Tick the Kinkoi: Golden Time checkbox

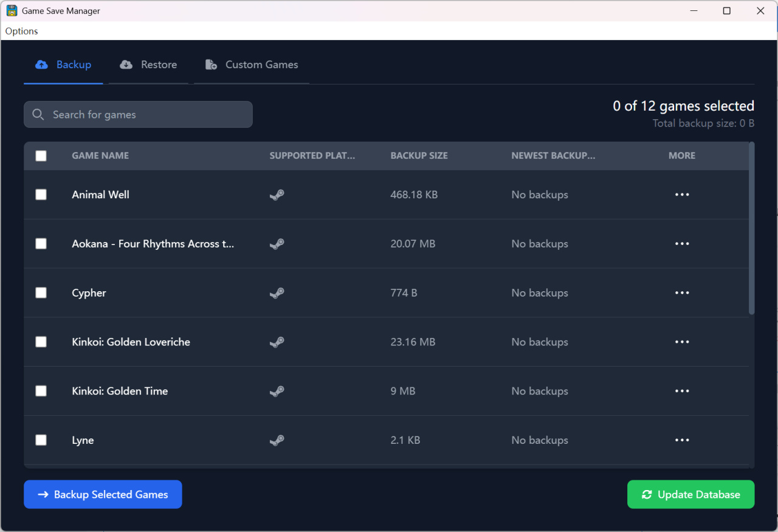pos(41,392)
